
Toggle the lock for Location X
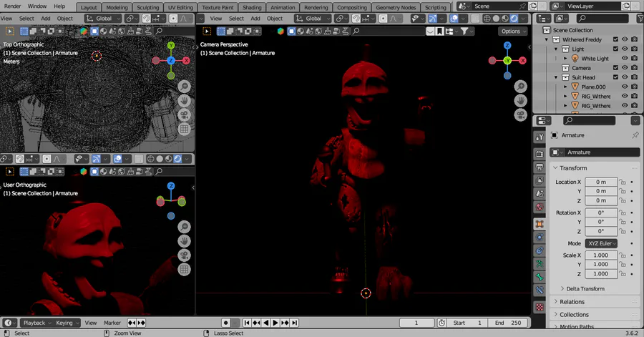(623, 182)
